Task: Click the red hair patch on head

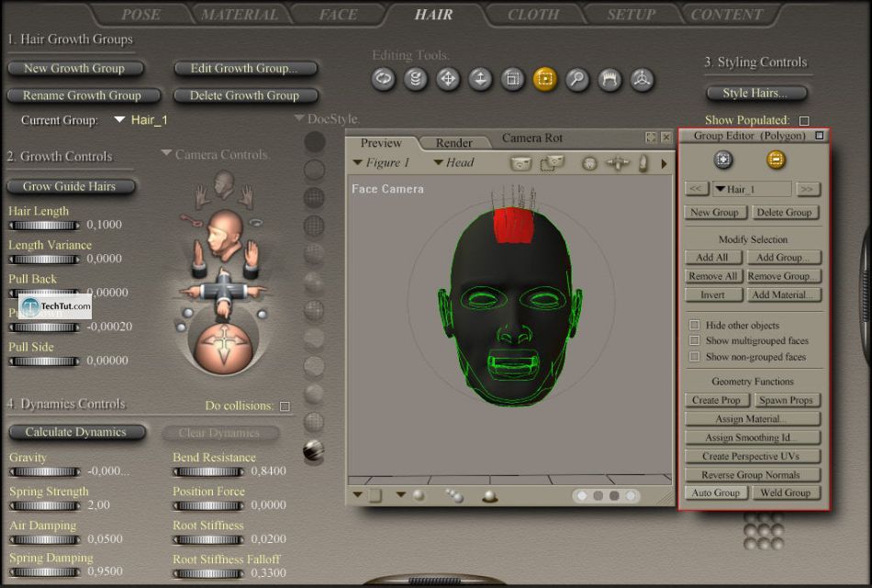Action: (514, 227)
